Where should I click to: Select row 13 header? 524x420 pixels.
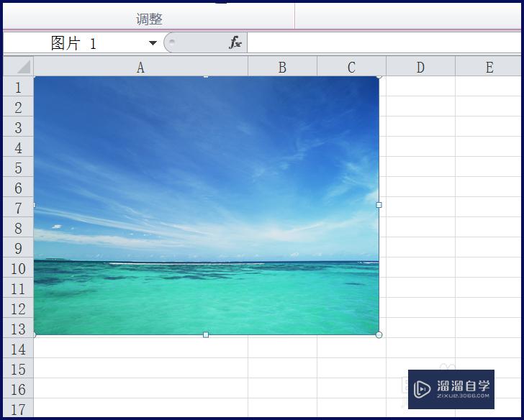[19, 328]
